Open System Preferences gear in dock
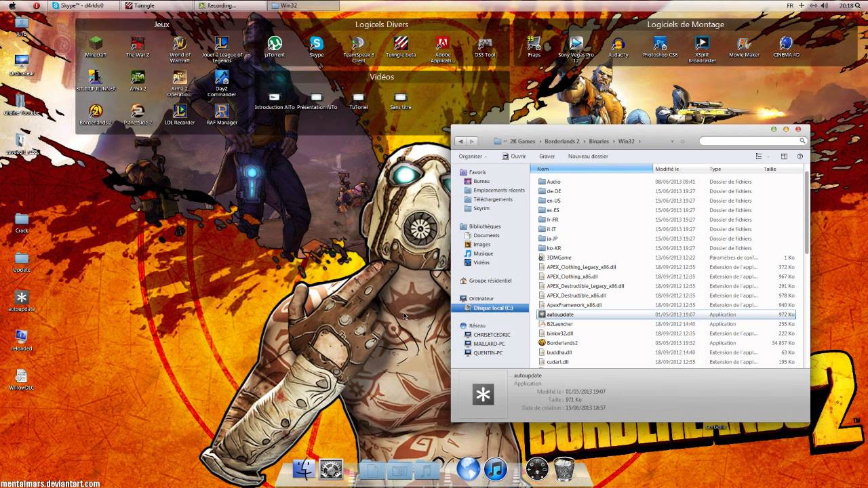The image size is (868, 488). 331,469
